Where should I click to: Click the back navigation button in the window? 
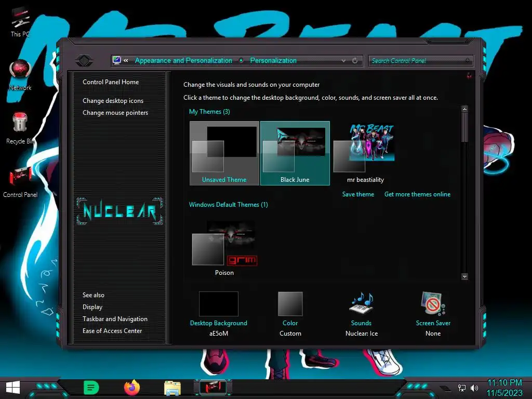tap(84, 61)
